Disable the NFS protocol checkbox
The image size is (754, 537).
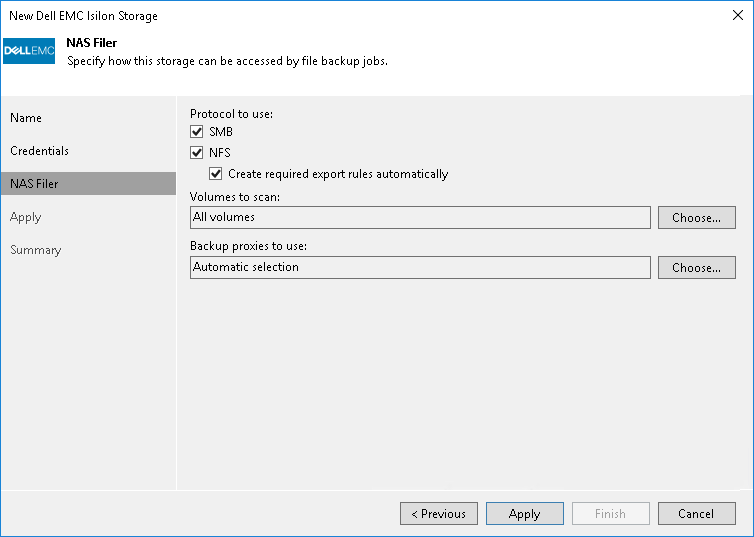[x=197, y=153]
